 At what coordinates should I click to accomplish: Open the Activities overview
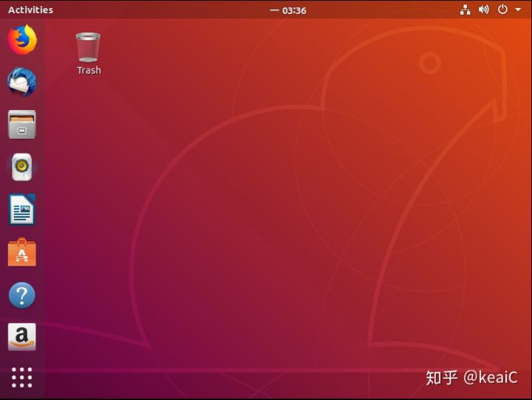[x=30, y=10]
